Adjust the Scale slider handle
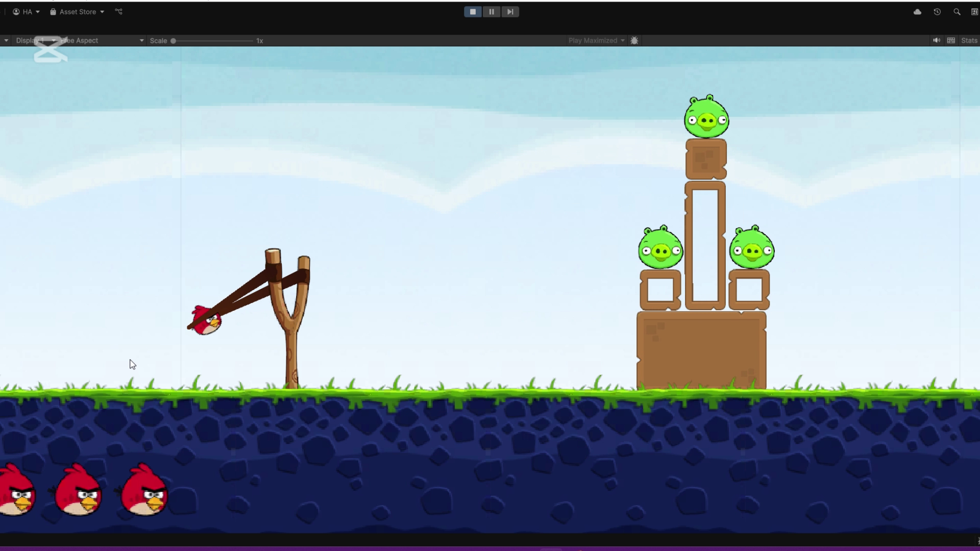This screenshot has height=551, width=980. (174, 41)
